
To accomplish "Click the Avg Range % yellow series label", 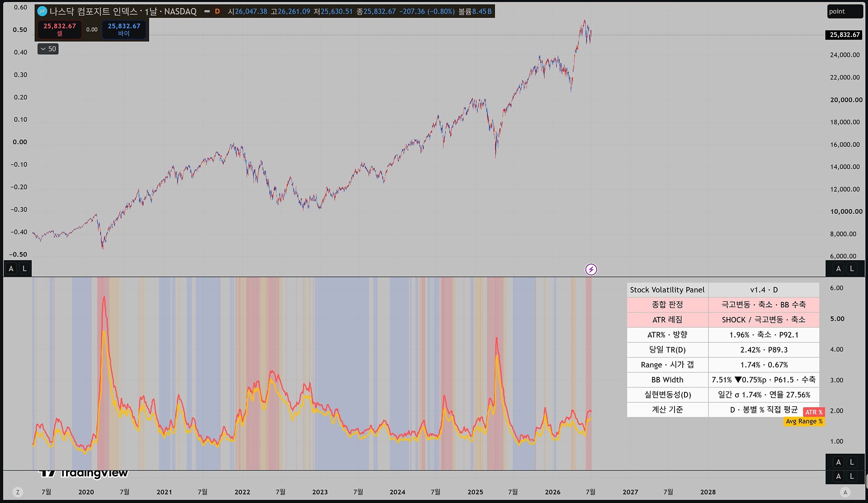I will [x=804, y=421].
